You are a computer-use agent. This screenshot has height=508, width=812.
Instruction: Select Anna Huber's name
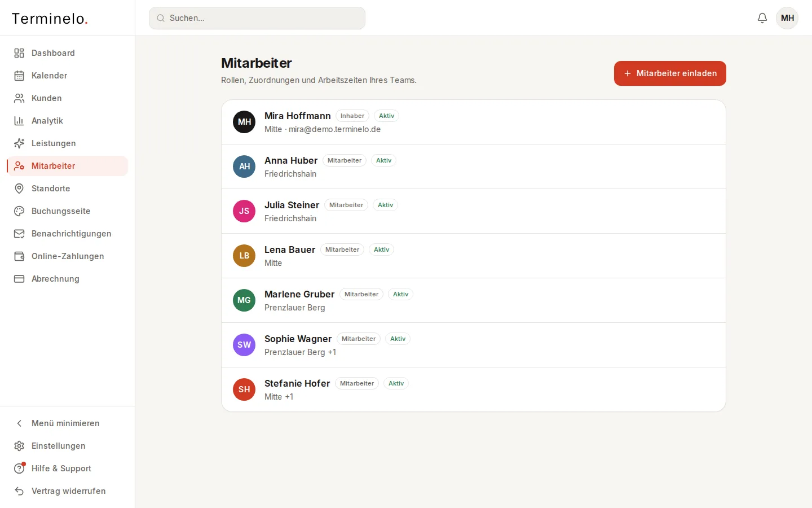click(291, 160)
